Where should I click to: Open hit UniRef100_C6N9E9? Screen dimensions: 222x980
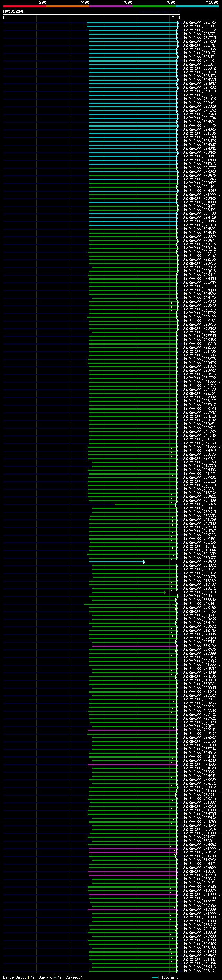199,451
